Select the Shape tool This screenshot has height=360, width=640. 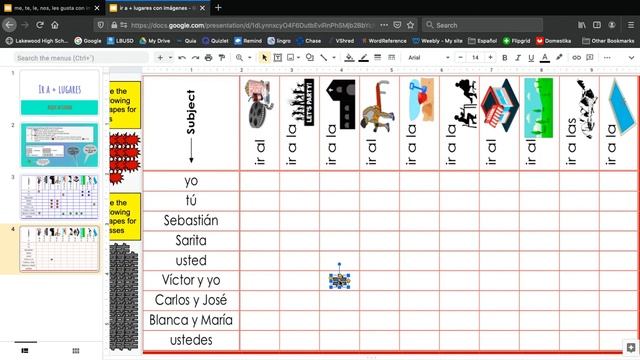tap(310, 58)
